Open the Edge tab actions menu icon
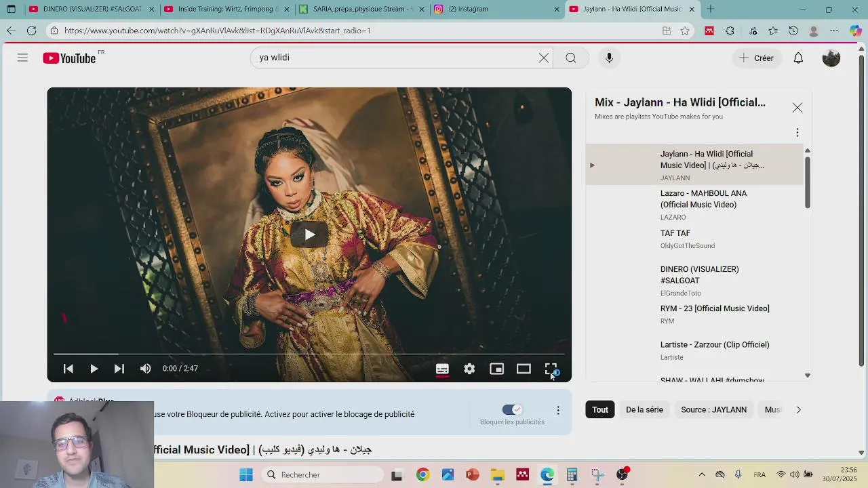868x488 pixels. tap(11, 9)
